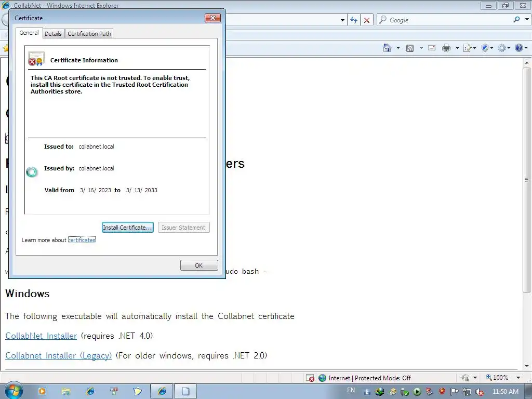Open the zoom level dropdown arrow

[x=518, y=378]
